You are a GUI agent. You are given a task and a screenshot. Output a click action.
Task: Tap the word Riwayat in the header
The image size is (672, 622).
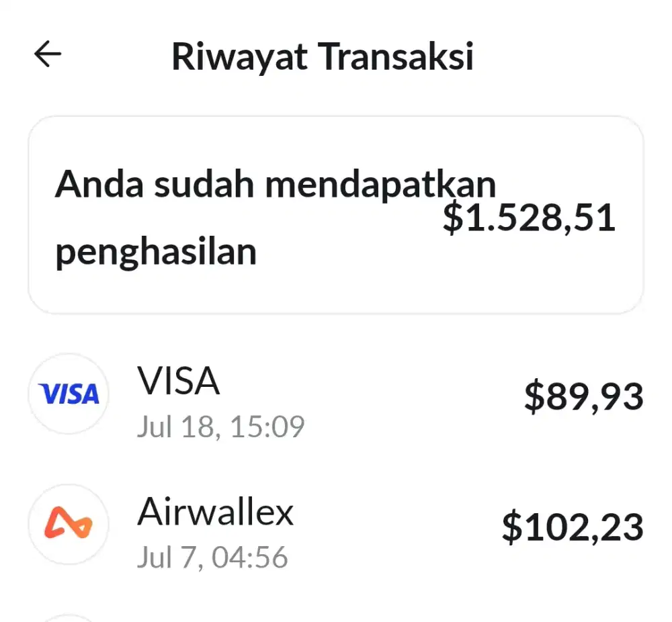pos(240,58)
